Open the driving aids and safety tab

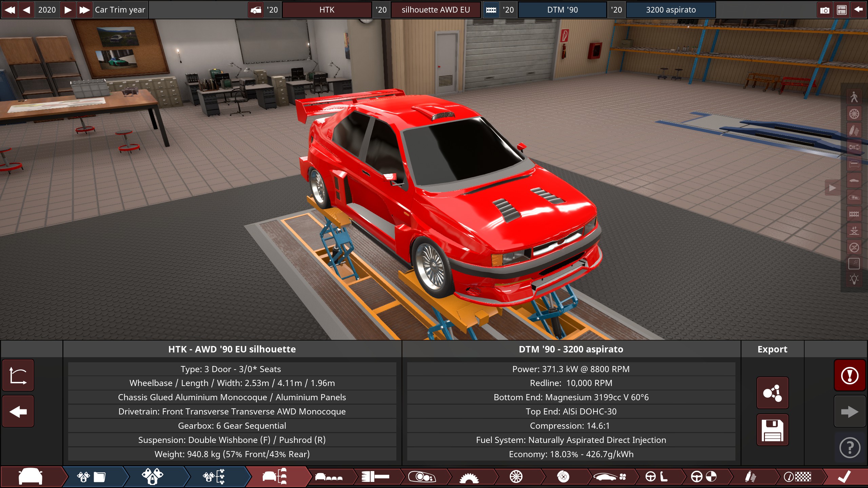click(704, 477)
